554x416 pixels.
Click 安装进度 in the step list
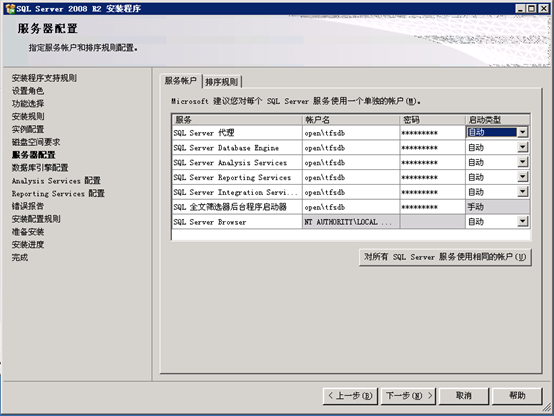pos(28,245)
